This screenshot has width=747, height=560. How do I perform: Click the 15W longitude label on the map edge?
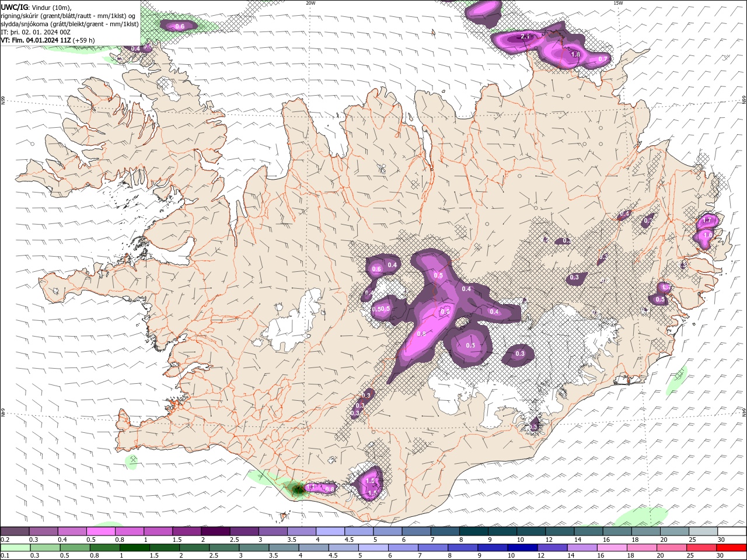[x=618, y=3]
